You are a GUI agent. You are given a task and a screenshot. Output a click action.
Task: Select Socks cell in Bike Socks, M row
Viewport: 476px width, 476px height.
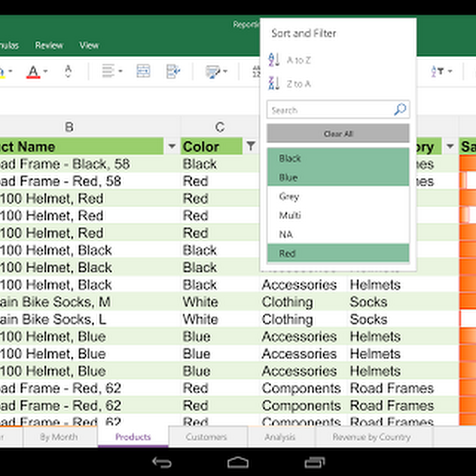click(403, 302)
